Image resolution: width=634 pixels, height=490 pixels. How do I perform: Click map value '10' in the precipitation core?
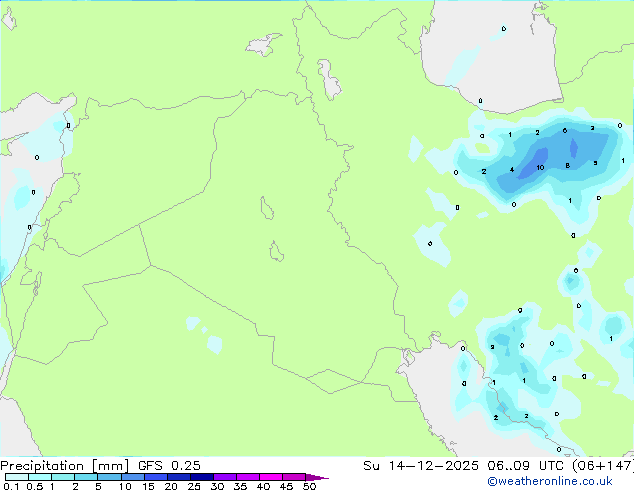click(540, 167)
